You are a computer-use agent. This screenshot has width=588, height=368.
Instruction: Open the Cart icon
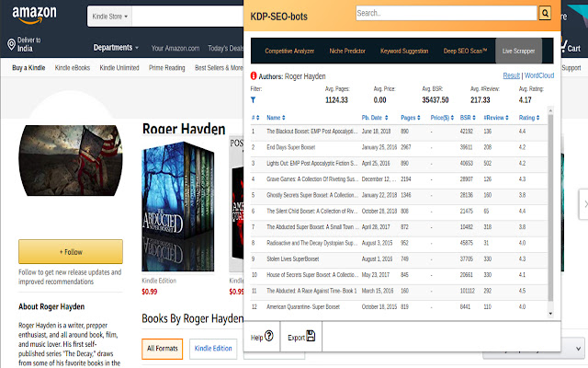point(571,47)
